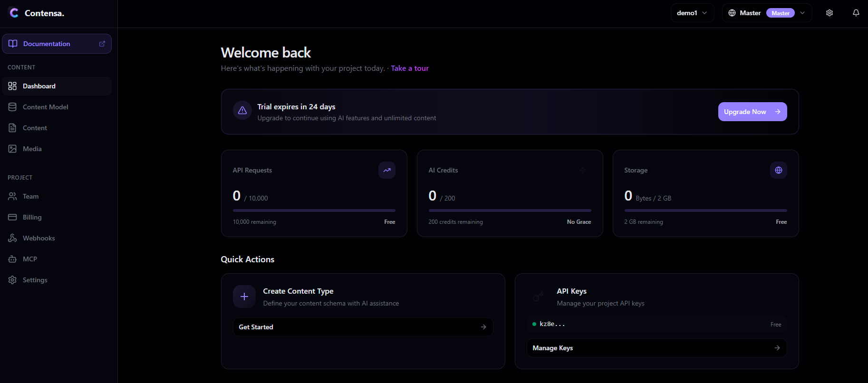Click '2 GB remaining' text

click(x=644, y=222)
